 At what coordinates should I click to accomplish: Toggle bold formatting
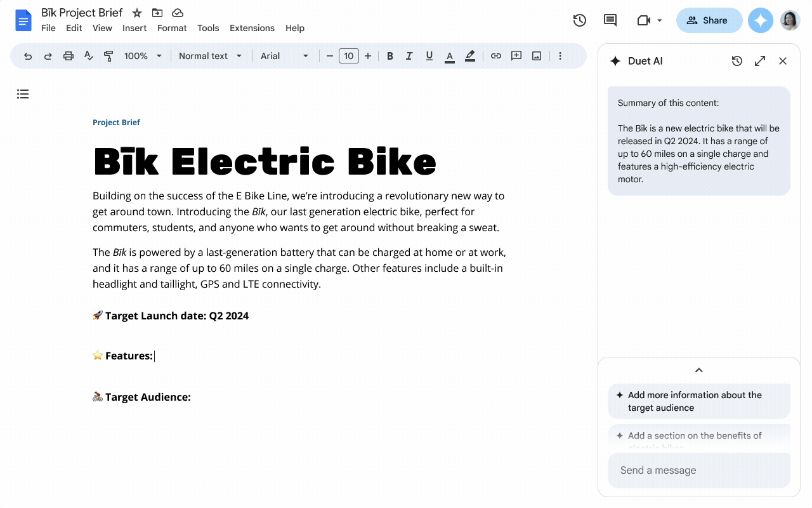390,56
